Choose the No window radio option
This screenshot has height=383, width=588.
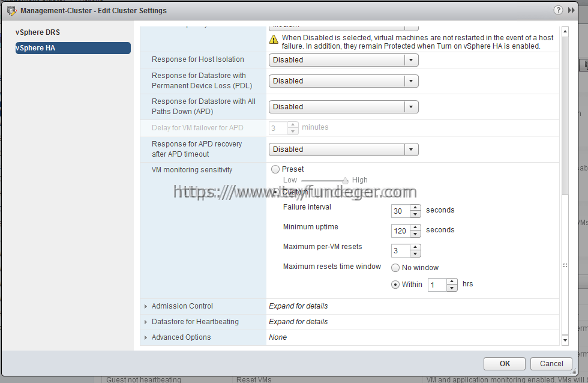click(395, 268)
